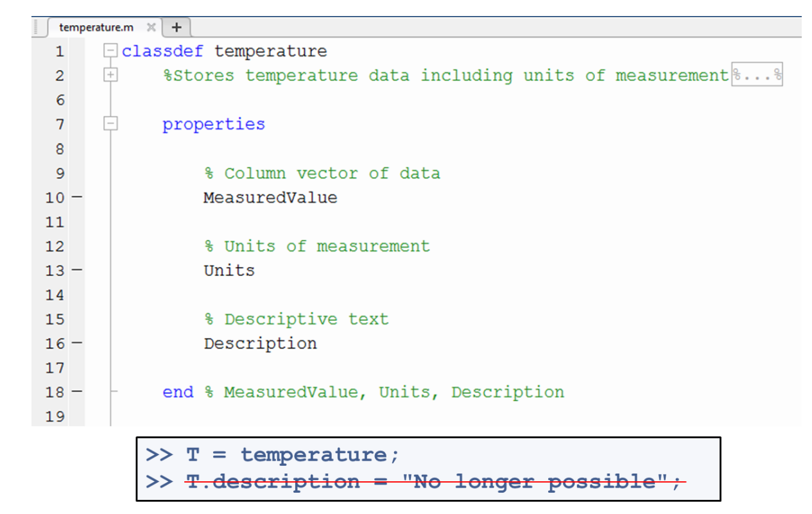Click the classdef keyword

click(162, 51)
